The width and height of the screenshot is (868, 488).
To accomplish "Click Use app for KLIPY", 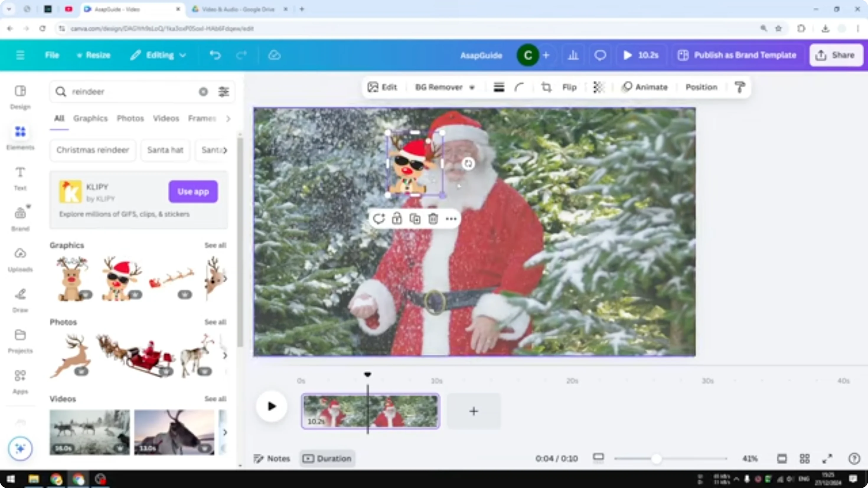I will [193, 191].
